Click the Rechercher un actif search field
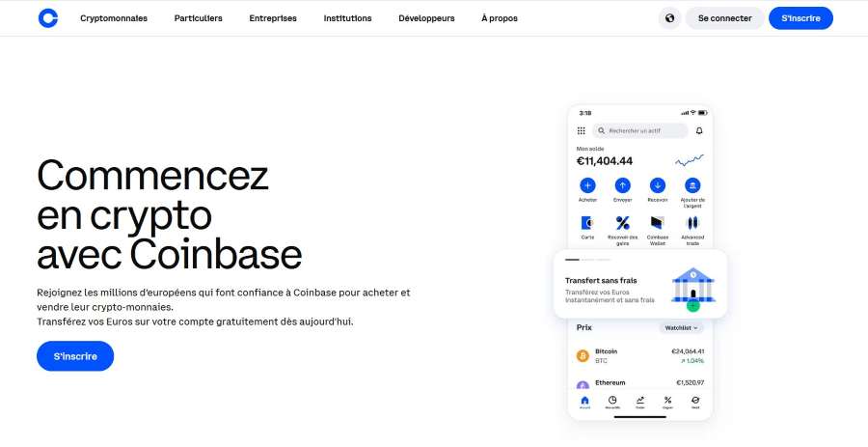868x447 pixels. [640, 130]
